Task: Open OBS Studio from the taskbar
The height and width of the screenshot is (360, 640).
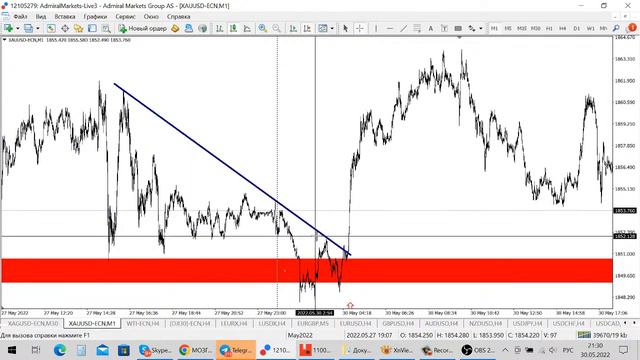Action: point(478,350)
